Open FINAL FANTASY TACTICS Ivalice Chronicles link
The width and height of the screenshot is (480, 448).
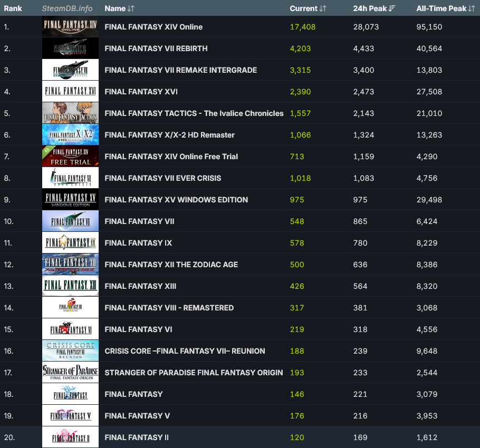point(194,113)
